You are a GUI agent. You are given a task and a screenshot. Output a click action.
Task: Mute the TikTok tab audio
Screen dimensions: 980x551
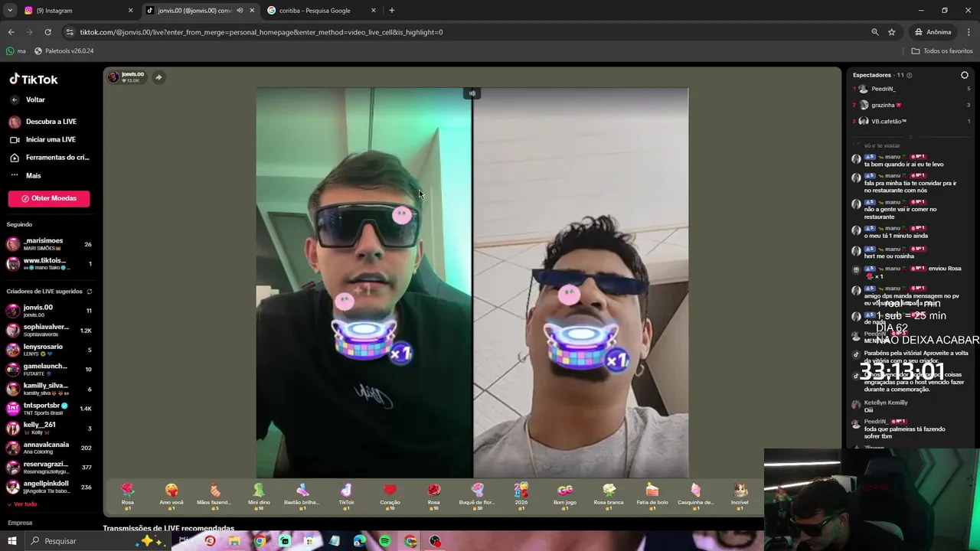click(x=240, y=11)
